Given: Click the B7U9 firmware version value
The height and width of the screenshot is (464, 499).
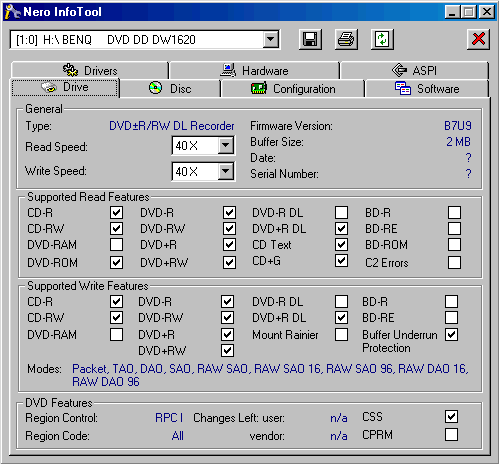Looking at the screenshot, I should coord(458,126).
